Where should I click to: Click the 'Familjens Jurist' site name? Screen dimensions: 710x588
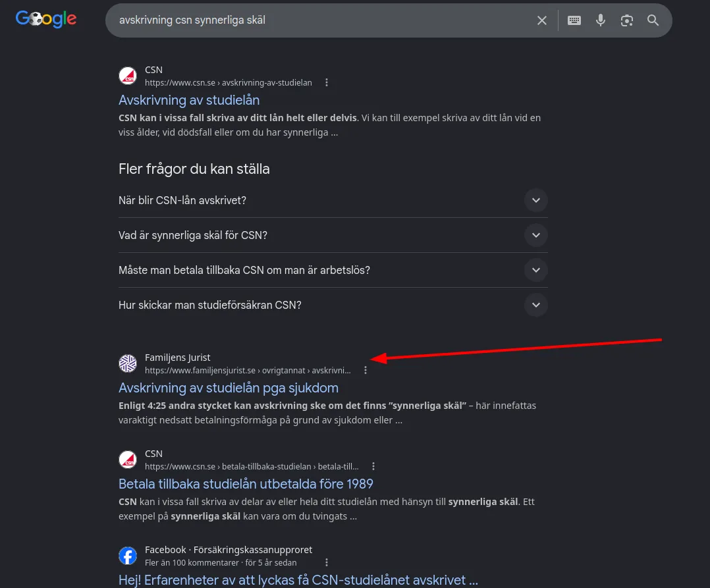(x=178, y=358)
